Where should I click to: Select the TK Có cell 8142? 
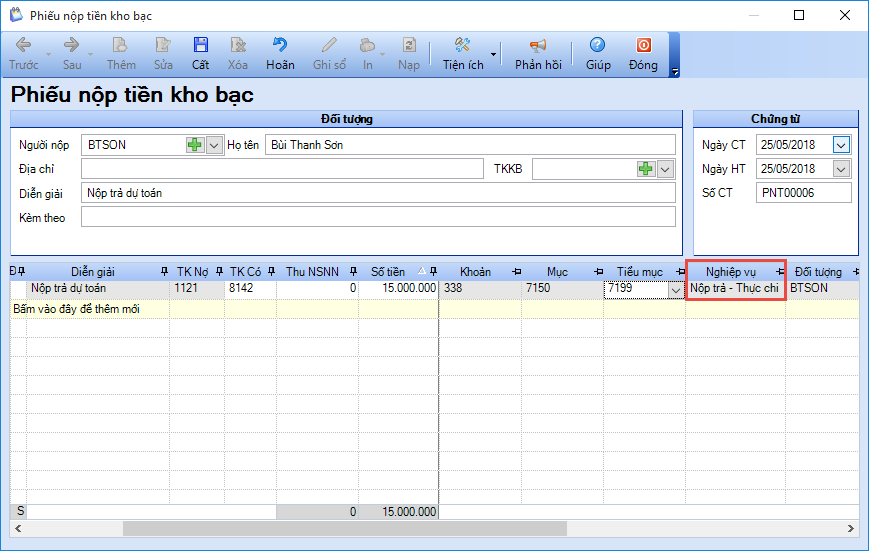pos(250,288)
